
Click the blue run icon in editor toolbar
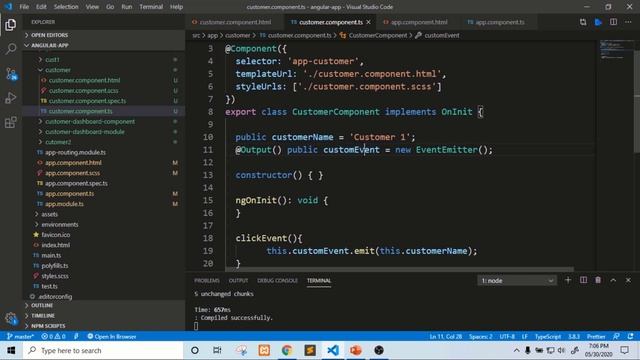pos(598,22)
